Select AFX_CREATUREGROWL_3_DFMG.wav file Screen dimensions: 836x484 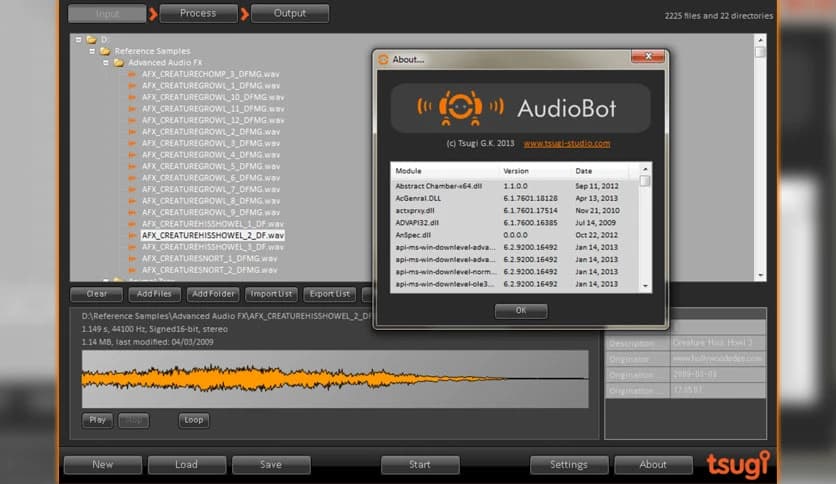point(211,143)
